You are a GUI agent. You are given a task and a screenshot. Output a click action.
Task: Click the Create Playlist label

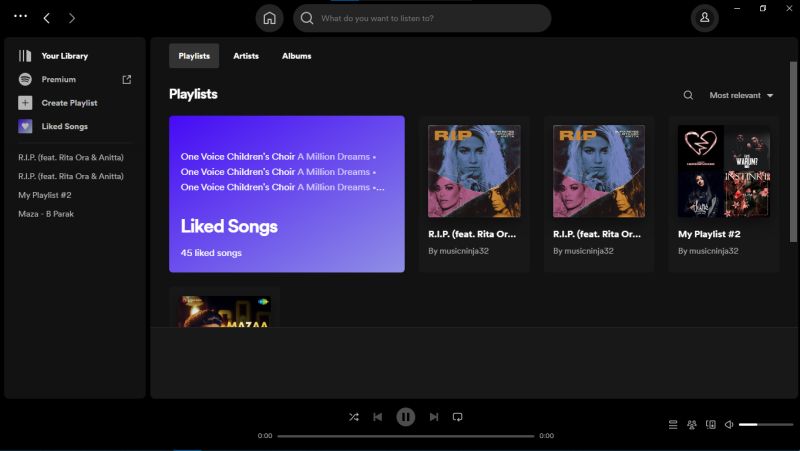point(69,103)
